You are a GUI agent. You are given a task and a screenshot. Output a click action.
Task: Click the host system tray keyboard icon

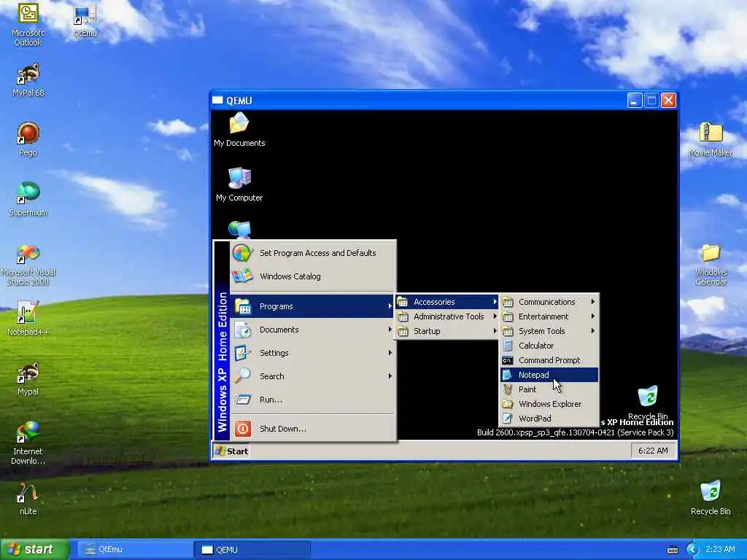pos(672,550)
